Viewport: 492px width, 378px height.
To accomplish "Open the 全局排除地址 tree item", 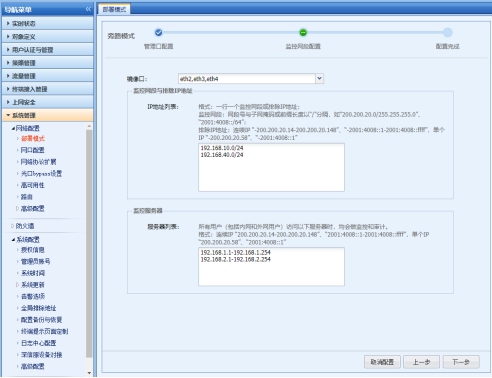I will point(39,308).
